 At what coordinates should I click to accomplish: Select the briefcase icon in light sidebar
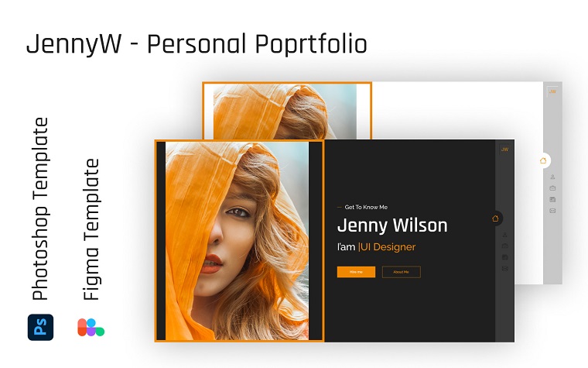point(552,188)
